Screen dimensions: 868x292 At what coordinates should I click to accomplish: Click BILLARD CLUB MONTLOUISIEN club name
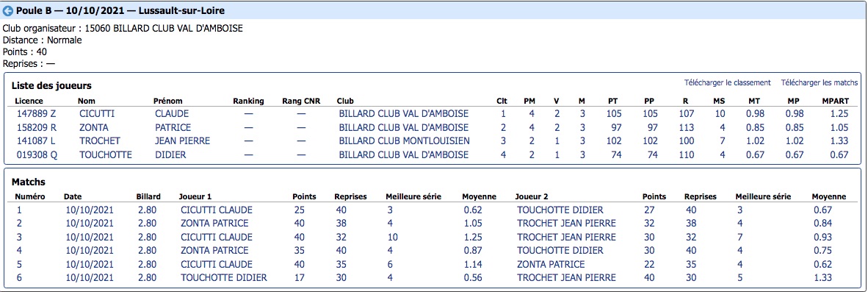(404, 140)
